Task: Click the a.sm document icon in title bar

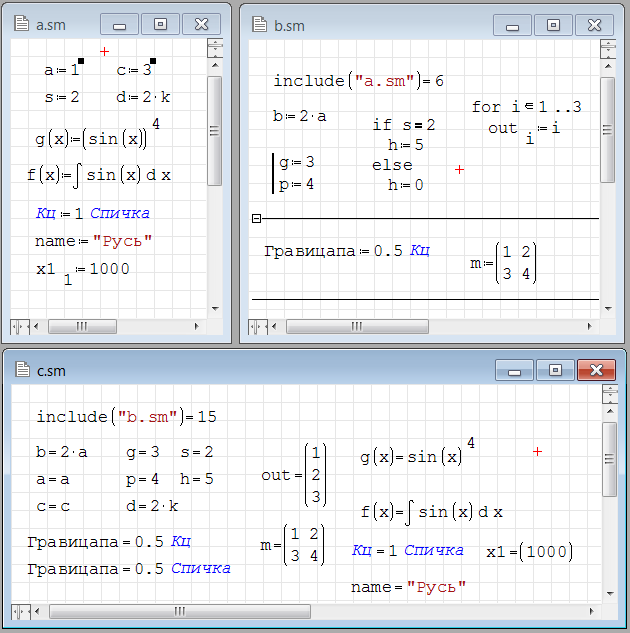Action: [21, 25]
